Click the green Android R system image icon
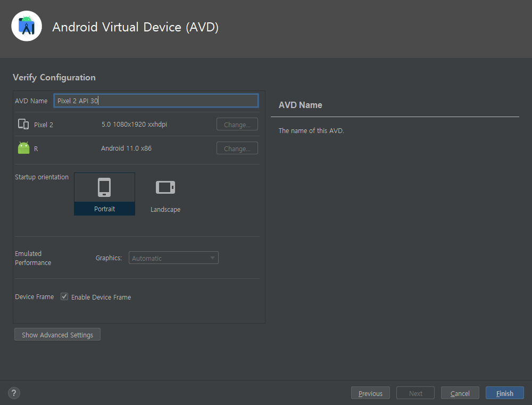The image size is (532, 405). click(24, 148)
